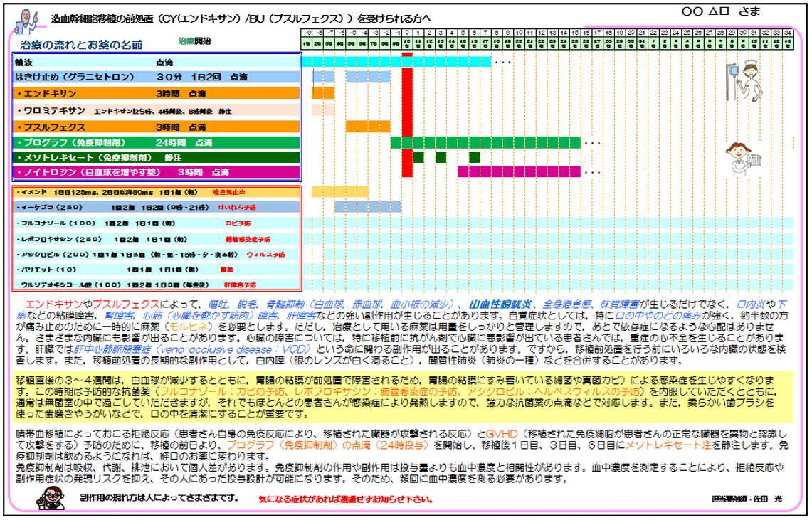The height and width of the screenshot is (520, 812).
Task: Click the ウルソデオキシコール酸 (100) medication row
Action: point(157,285)
